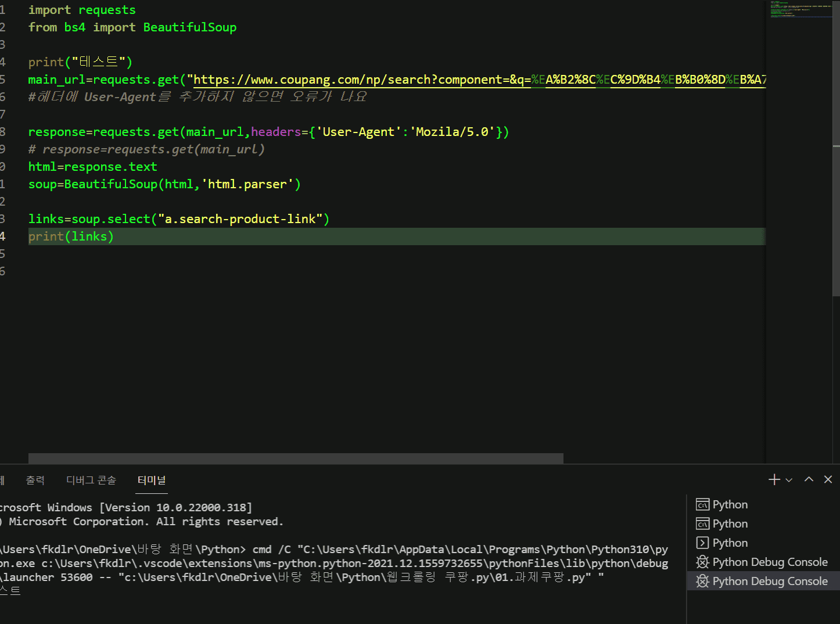This screenshot has width=840, height=624.
Task: Click the commented response=requests.get line
Action: point(146,149)
